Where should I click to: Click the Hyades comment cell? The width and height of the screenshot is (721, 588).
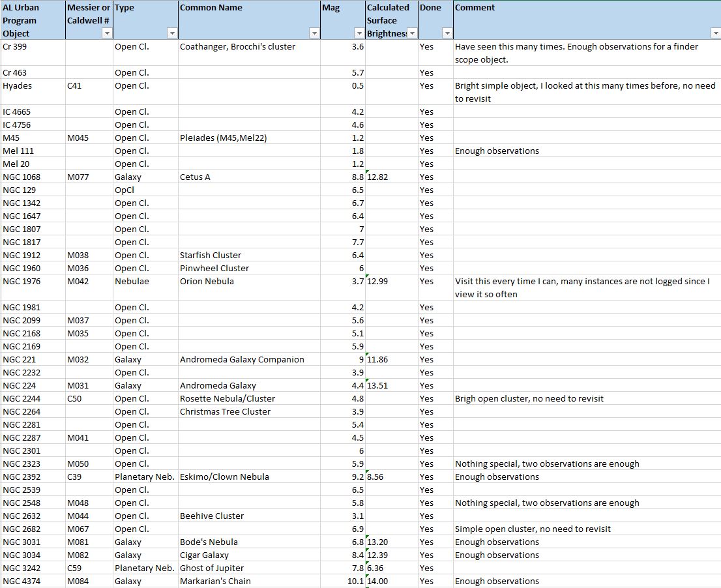click(585, 92)
